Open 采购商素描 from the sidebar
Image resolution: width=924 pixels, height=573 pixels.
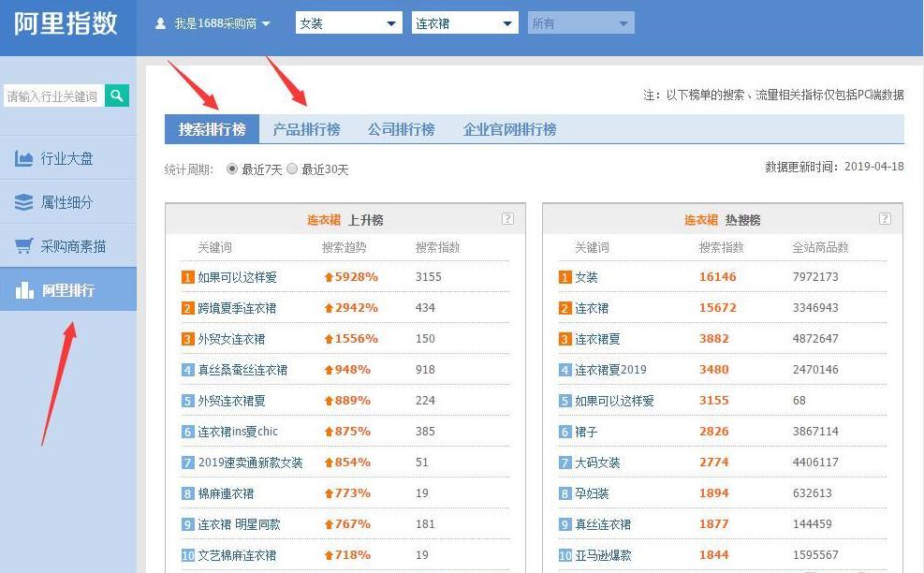(61, 245)
